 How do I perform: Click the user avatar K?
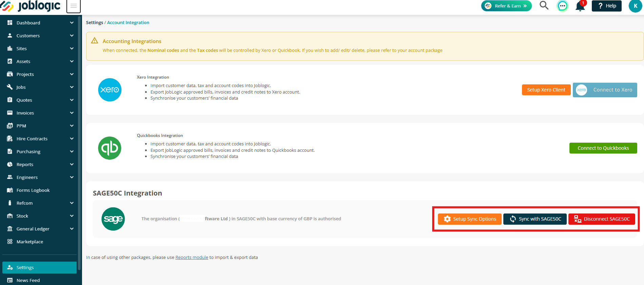click(636, 6)
